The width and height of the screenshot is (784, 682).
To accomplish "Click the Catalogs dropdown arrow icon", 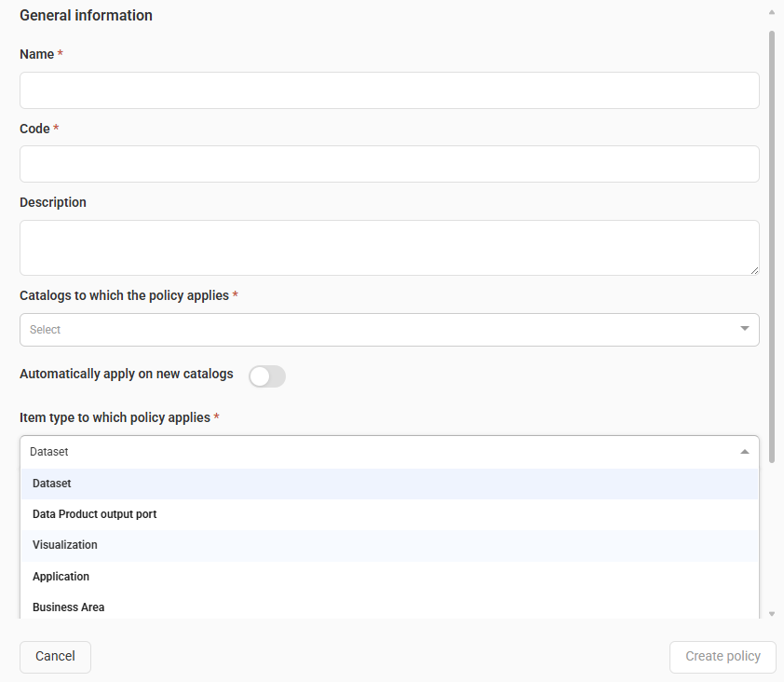I will tap(744, 329).
